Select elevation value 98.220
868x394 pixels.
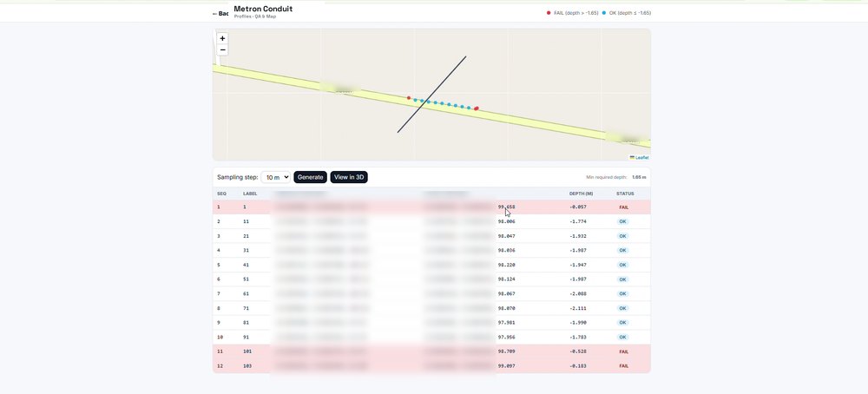[507, 265]
